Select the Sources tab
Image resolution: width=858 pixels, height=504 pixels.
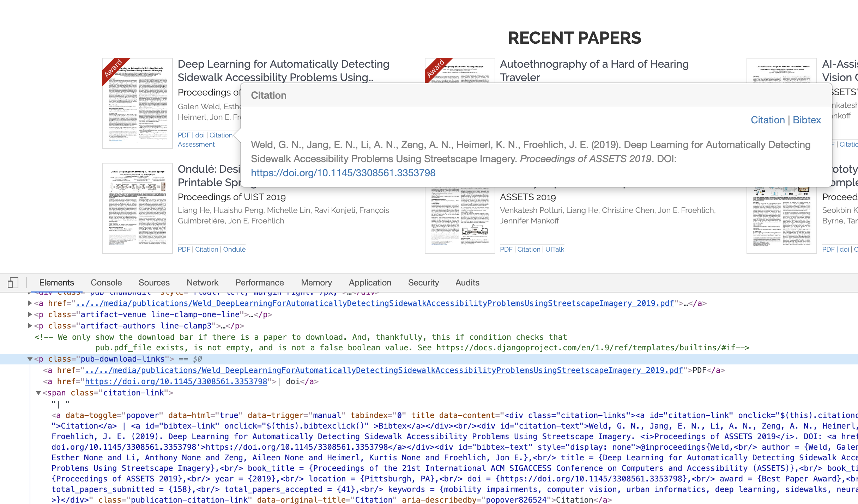(154, 283)
